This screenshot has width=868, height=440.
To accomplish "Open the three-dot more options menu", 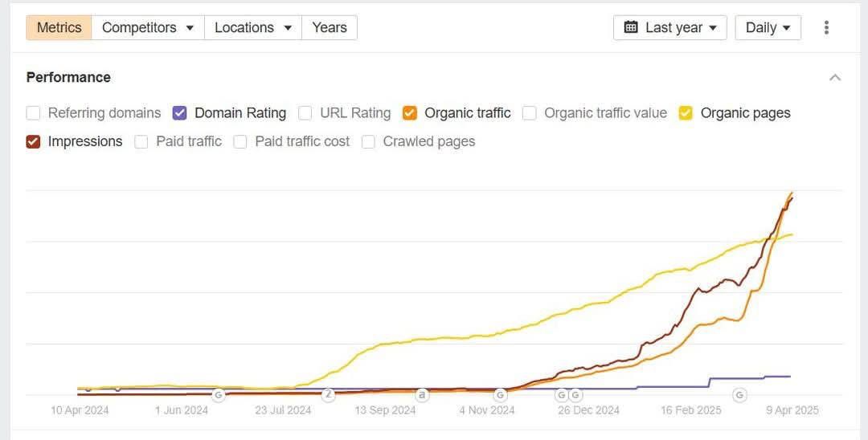I will (826, 27).
